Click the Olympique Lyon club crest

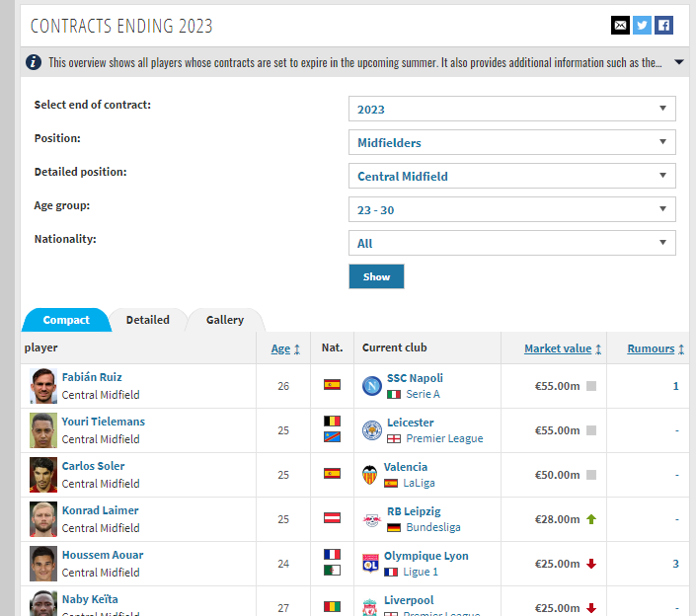coord(370,564)
